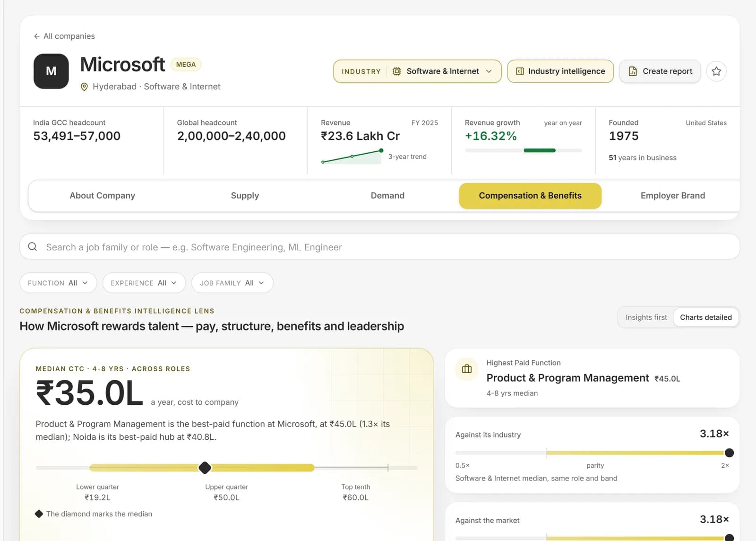Viewport: 756px width, 541px height.
Task: Go back to All companies
Action: click(64, 36)
